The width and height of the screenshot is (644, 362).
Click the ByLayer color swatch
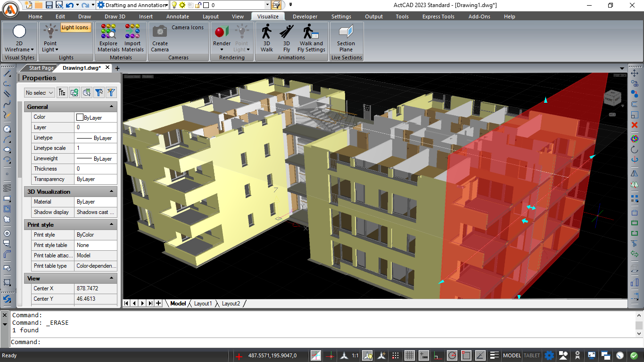[x=80, y=117]
